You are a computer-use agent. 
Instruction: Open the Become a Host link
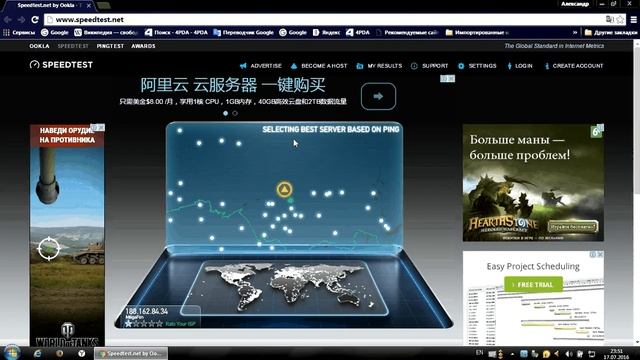click(324, 66)
